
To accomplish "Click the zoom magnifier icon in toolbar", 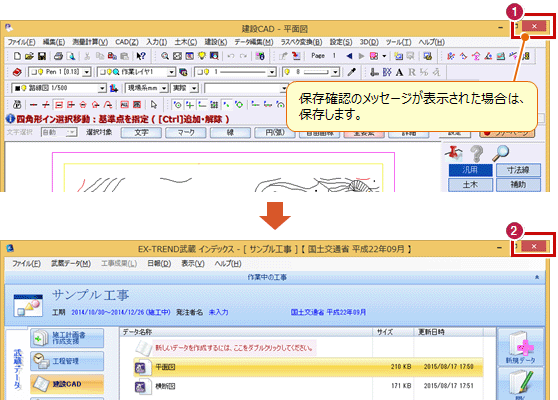I will coord(164,56).
